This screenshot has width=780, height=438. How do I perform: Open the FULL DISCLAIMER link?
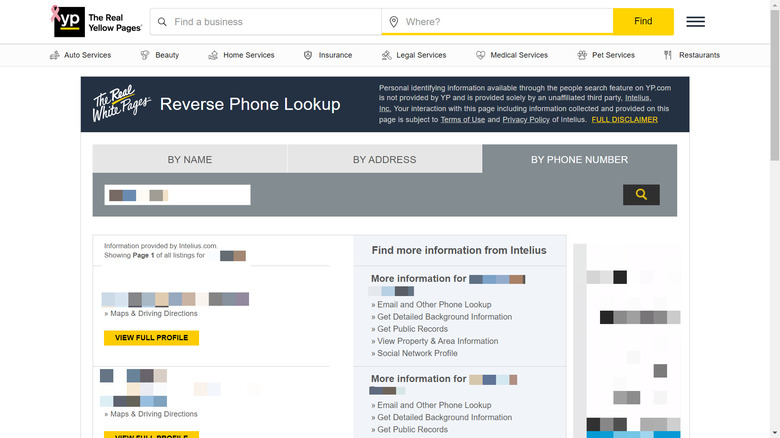click(x=624, y=119)
